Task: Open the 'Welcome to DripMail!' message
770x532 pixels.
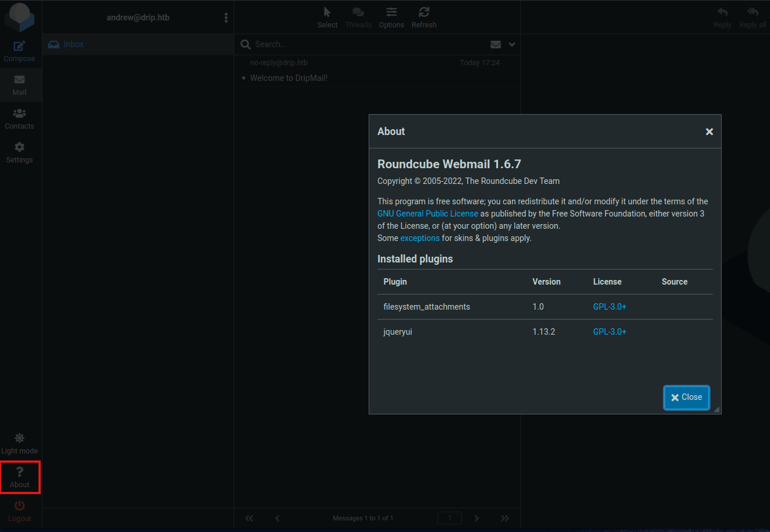Action: pos(289,78)
